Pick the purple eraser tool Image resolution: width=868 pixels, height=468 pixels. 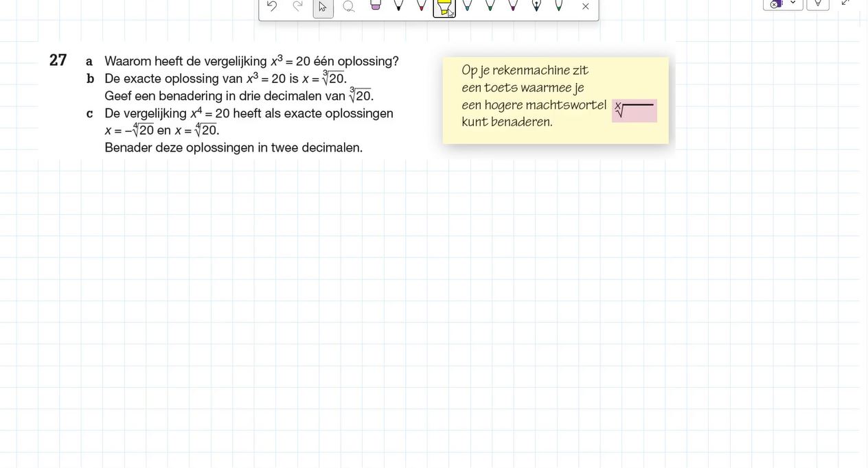(376, 5)
